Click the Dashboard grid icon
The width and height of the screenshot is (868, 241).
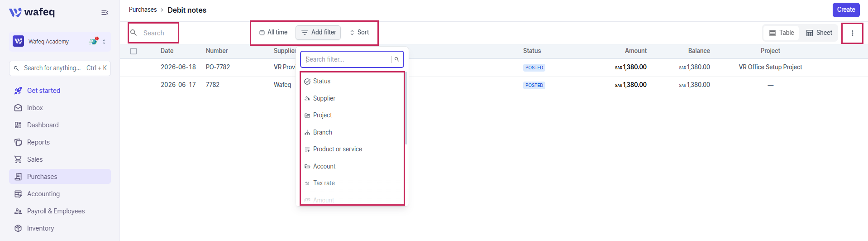tap(18, 125)
